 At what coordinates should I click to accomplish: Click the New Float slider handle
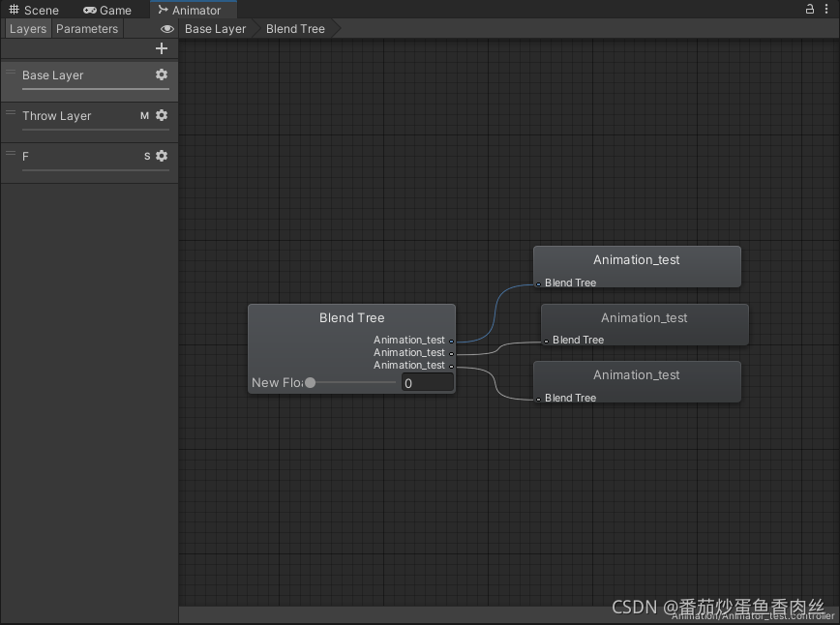click(311, 383)
